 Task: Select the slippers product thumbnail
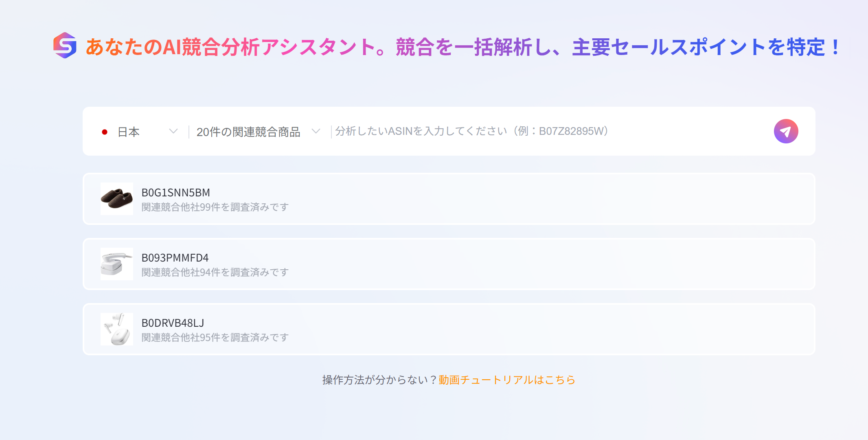tap(117, 199)
